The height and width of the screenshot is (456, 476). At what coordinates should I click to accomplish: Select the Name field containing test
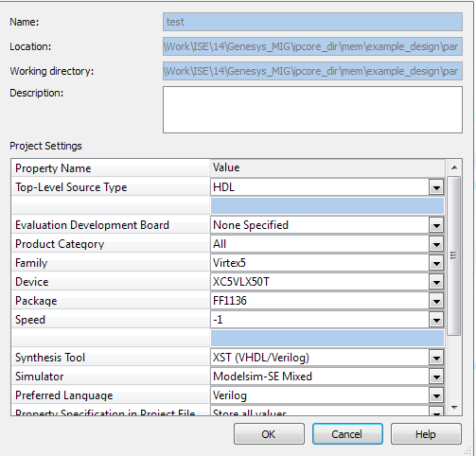(312, 22)
